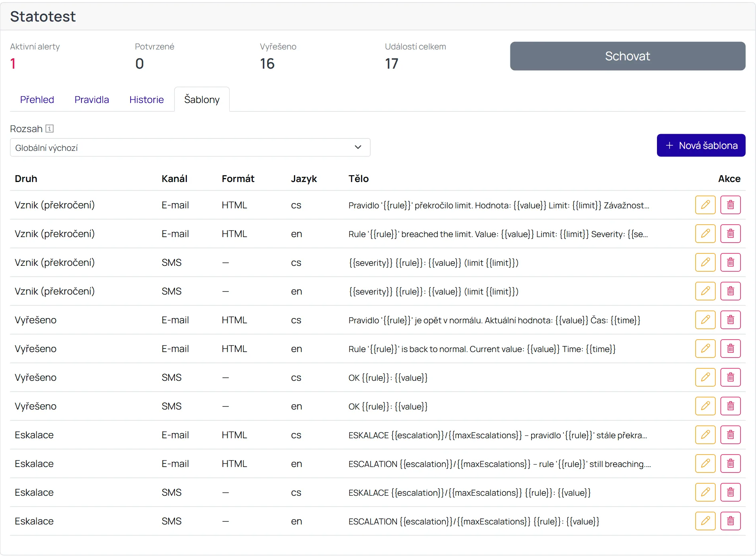This screenshot has width=756, height=558.
Task: Edit the Eskalace SMS en template
Action: [x=705, y=521]
